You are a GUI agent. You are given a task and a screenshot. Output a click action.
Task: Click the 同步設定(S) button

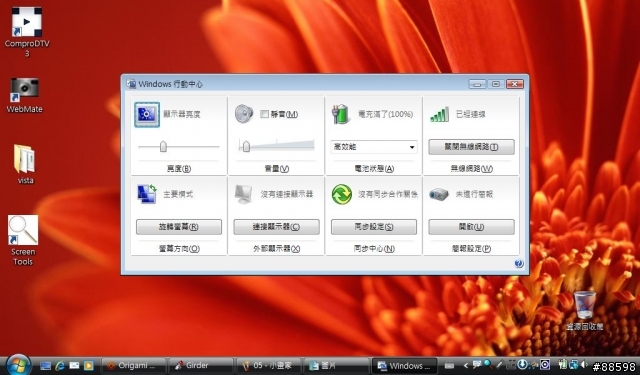click(x=374, y=227)
